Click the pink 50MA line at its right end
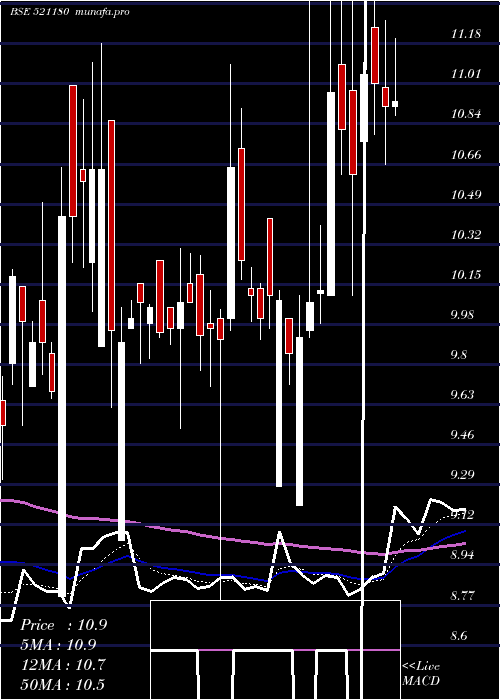The height and width of the screenshot is (700, 500). (x=464, y=543)
